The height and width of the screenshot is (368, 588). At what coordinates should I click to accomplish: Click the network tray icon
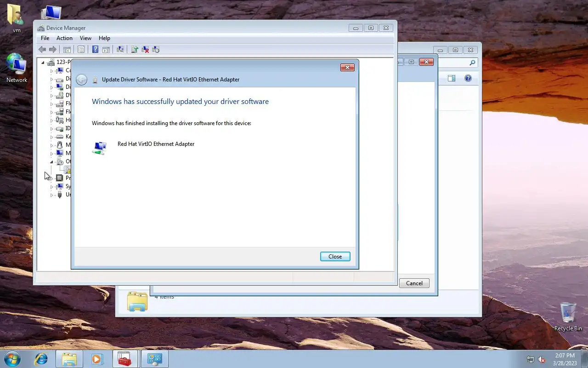531,359
